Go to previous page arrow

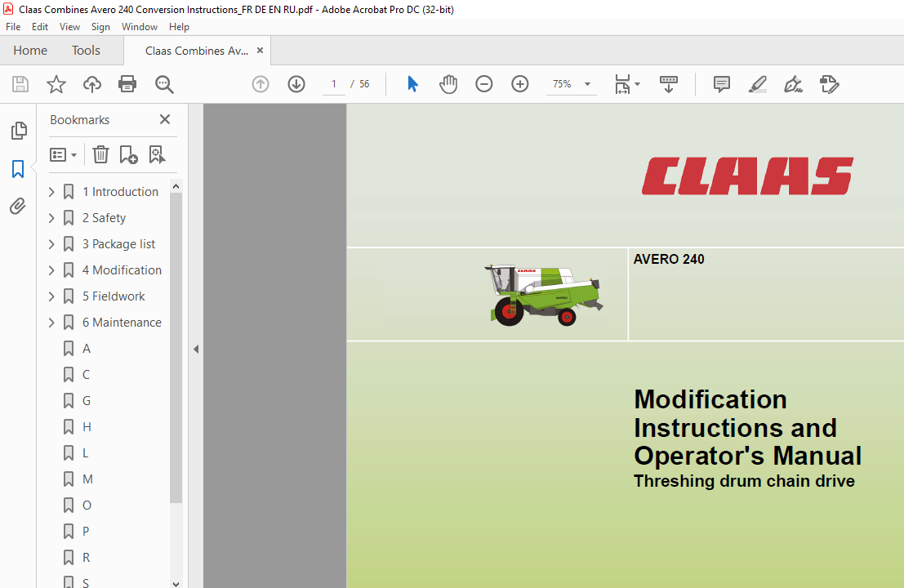(261, 84)
